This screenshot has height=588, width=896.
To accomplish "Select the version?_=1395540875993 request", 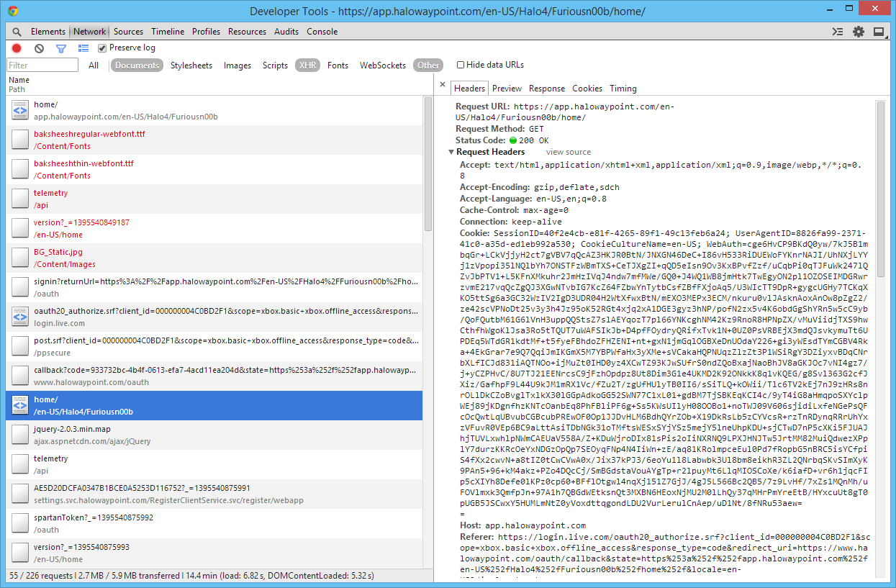I will click(x=214, y=553).
